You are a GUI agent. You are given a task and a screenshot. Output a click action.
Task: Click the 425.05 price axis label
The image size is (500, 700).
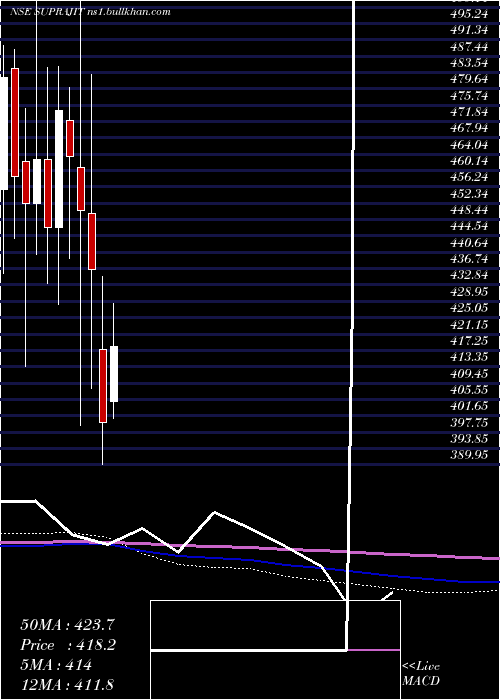(x=469, y=308)
